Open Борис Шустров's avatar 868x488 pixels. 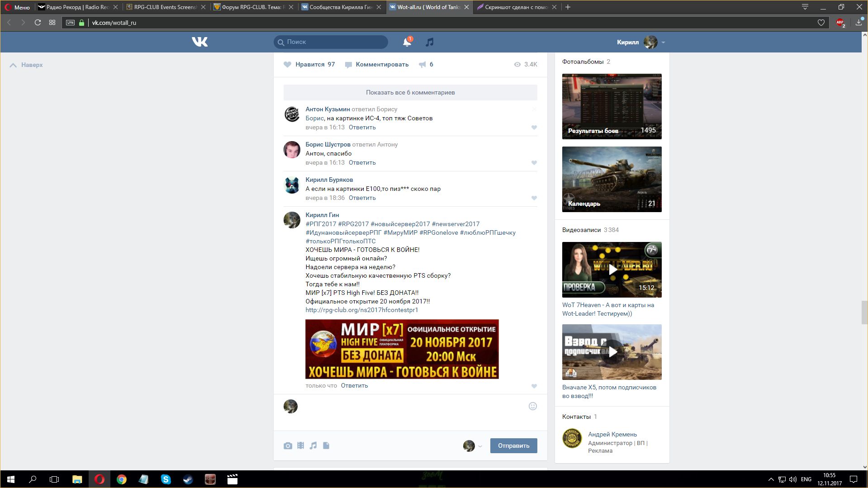pyautogui.click(x=292, y=150)
